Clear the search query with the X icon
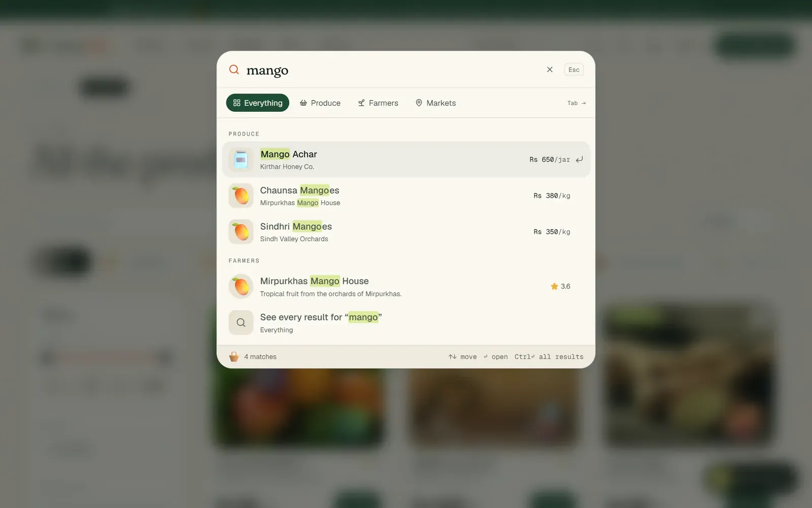The height and width of the screenshot is (508, 812). coord(550,70)
